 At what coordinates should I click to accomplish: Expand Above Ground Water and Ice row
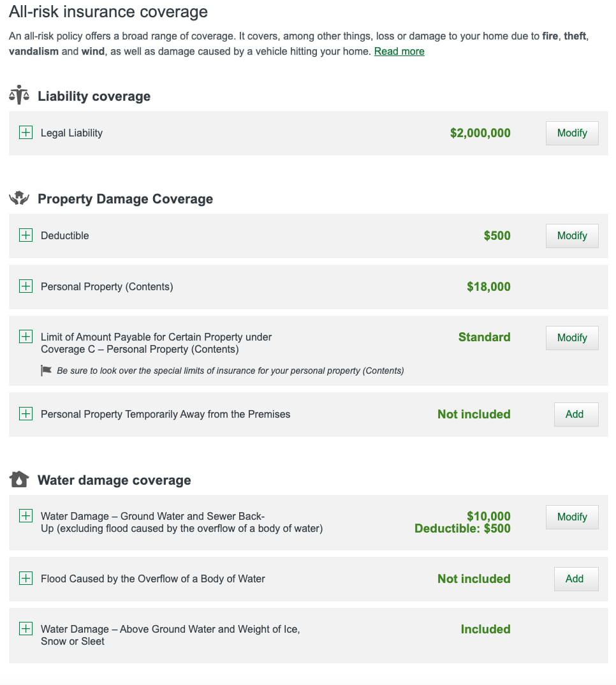[x=26, y=629]
